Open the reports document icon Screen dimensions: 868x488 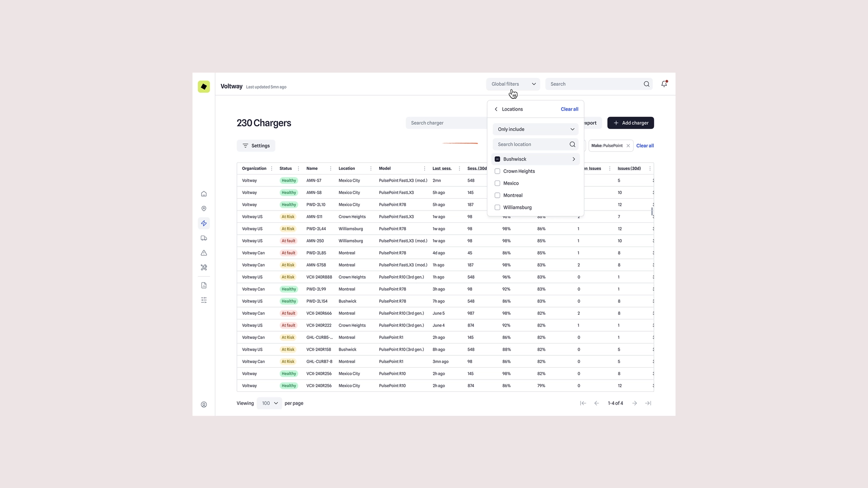[204, 286]
